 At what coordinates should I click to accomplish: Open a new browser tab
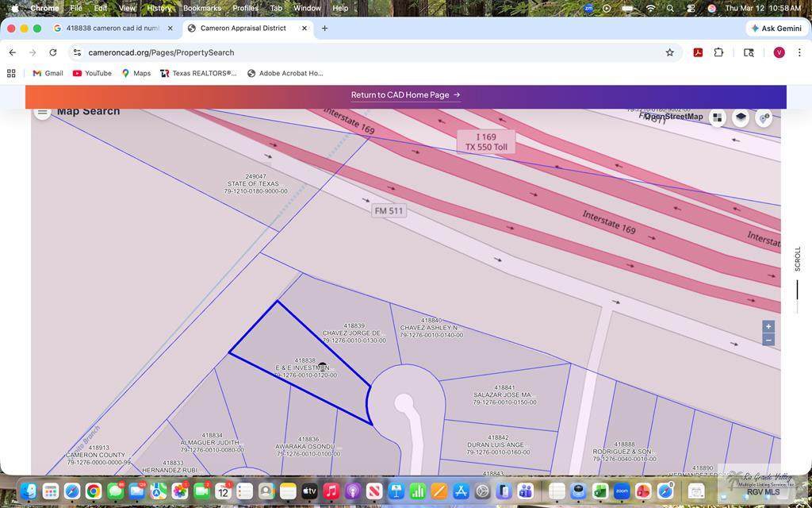pos(324,29)
